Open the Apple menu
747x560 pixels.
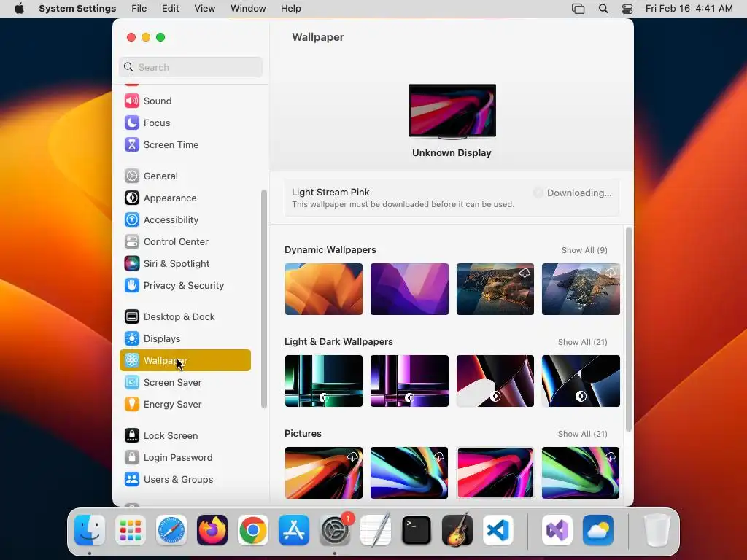(19, 9)
